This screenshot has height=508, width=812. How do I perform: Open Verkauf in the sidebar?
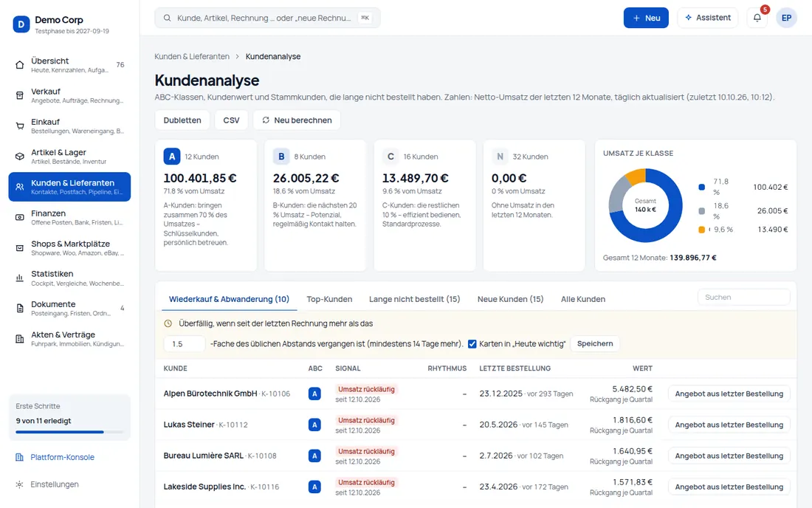click(x=69, y=95)
